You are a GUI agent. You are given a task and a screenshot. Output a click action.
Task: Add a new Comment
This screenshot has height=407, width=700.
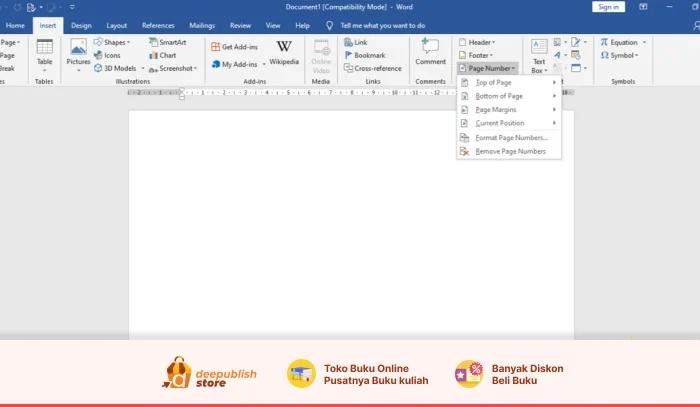(430, 52)
